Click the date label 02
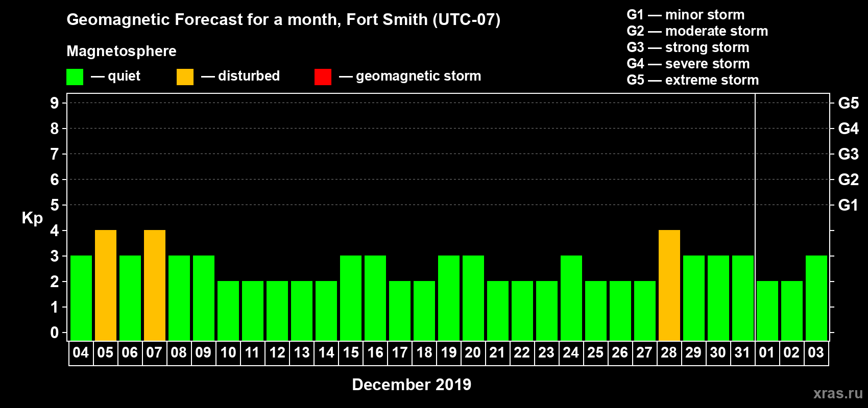868x408 pixels. pyautogui.click(x=791, y=352)
